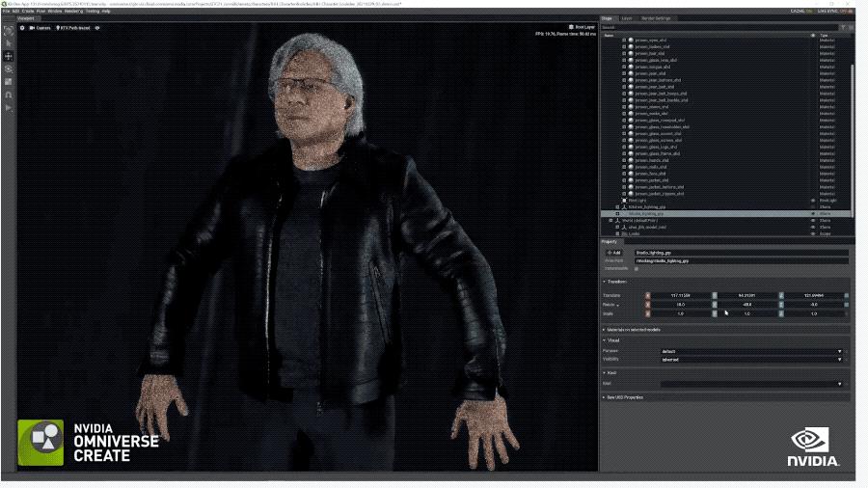Open the Edit menu
Screen dimensions: 868x488
click(x=16, y=11)
